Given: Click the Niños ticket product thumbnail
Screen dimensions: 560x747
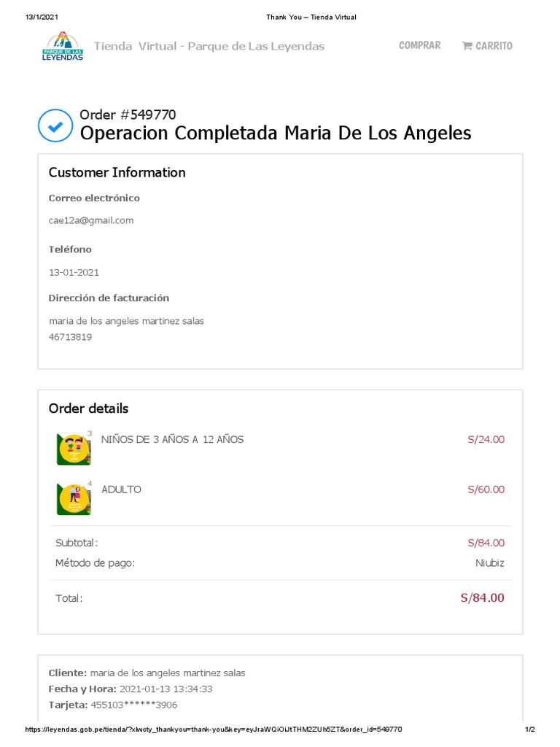Looking at the screenshot, I should (74, 449).
